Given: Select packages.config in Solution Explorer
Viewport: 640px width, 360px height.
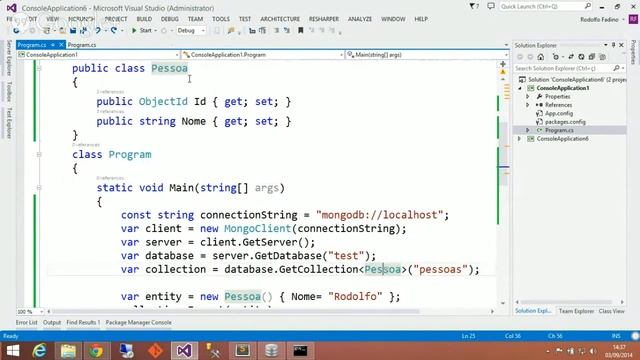Looking at the screenshot, I should point(565,122).
